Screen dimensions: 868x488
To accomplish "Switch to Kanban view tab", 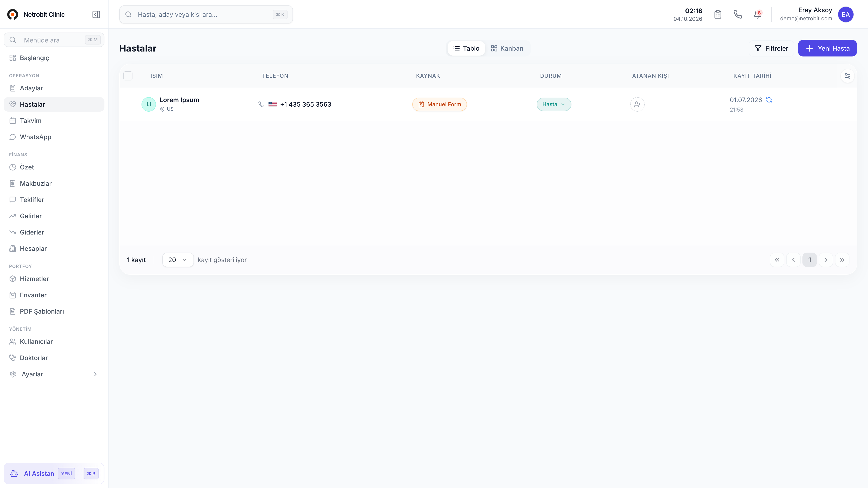I will (507, 48).
